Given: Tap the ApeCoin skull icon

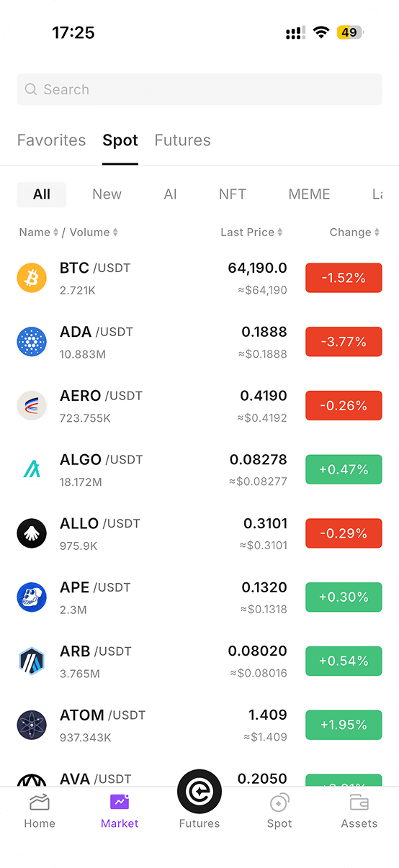Looking at the screenshot, I should [x=32, y=597].
